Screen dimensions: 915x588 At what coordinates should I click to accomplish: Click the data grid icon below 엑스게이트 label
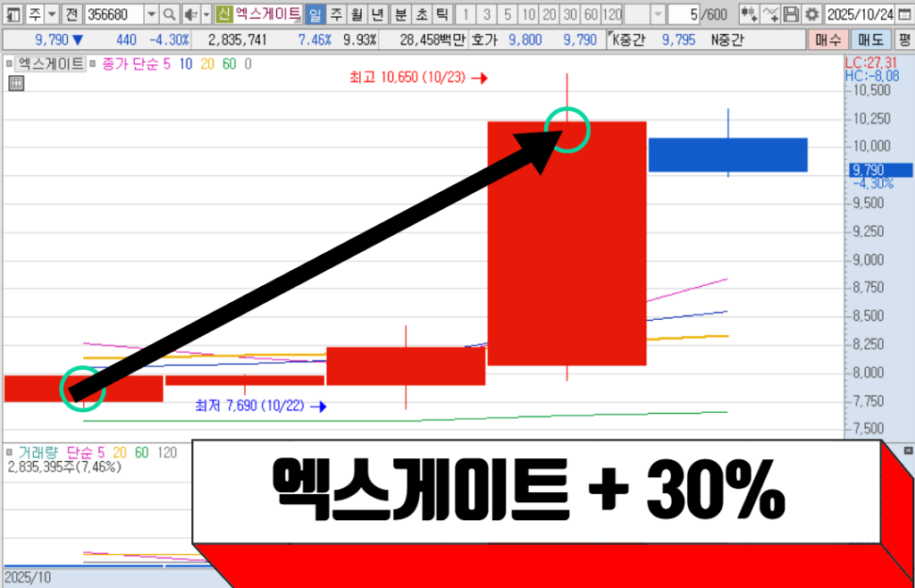pyautogui.click(x=15, y=84)
